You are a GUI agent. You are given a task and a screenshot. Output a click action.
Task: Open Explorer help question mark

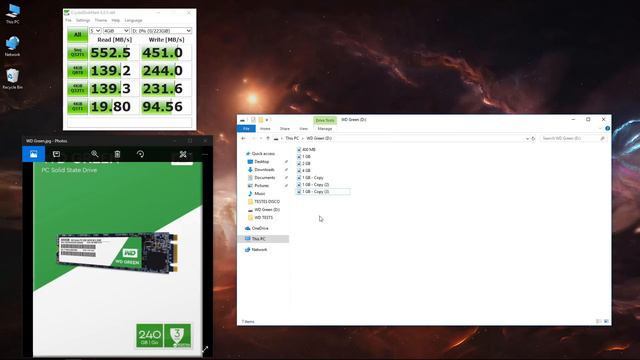(607, 128)
